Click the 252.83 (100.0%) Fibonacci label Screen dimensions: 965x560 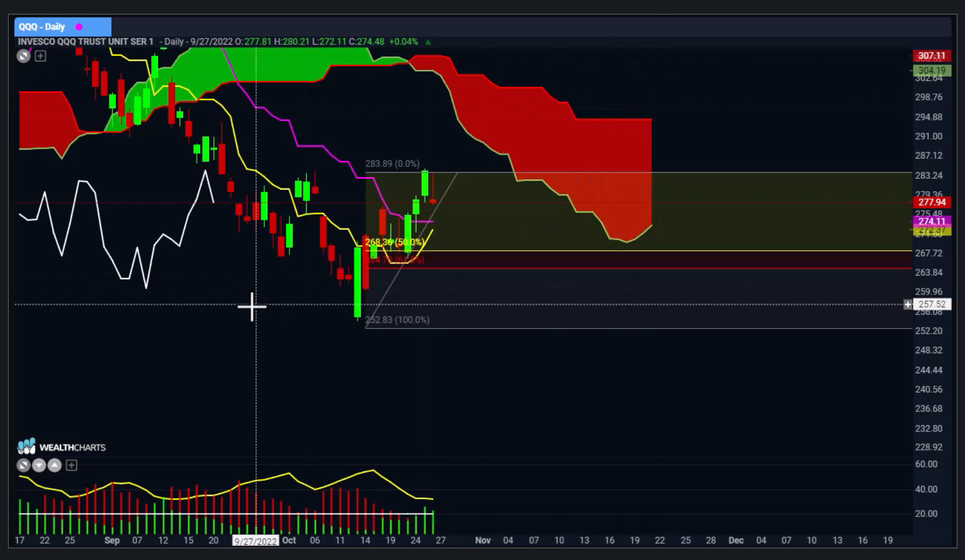[x=397, y=320]
